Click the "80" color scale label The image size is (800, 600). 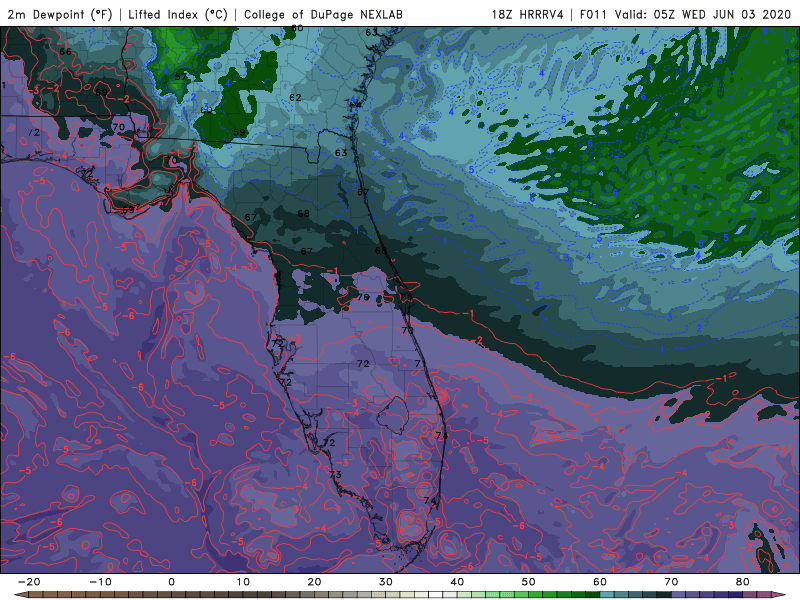click(743, 582)
